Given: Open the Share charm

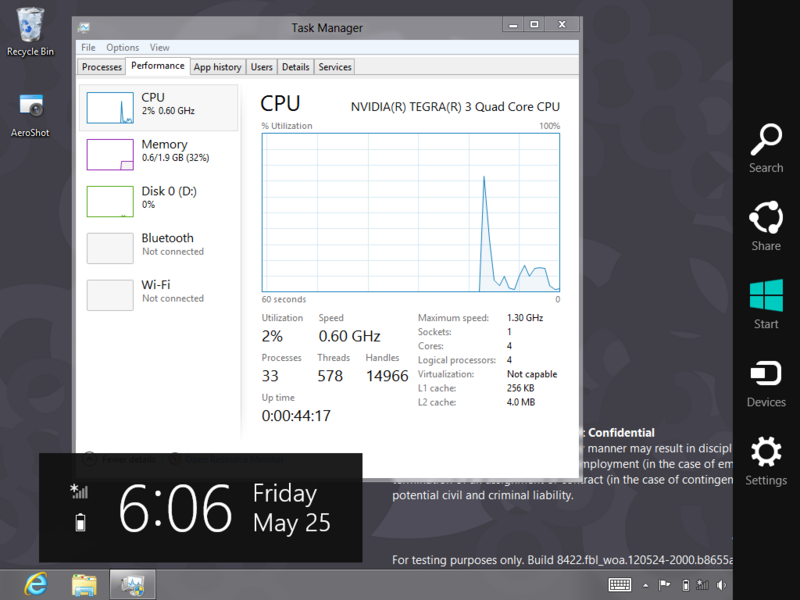Looking at the screenshot, I should pos(766,226).
